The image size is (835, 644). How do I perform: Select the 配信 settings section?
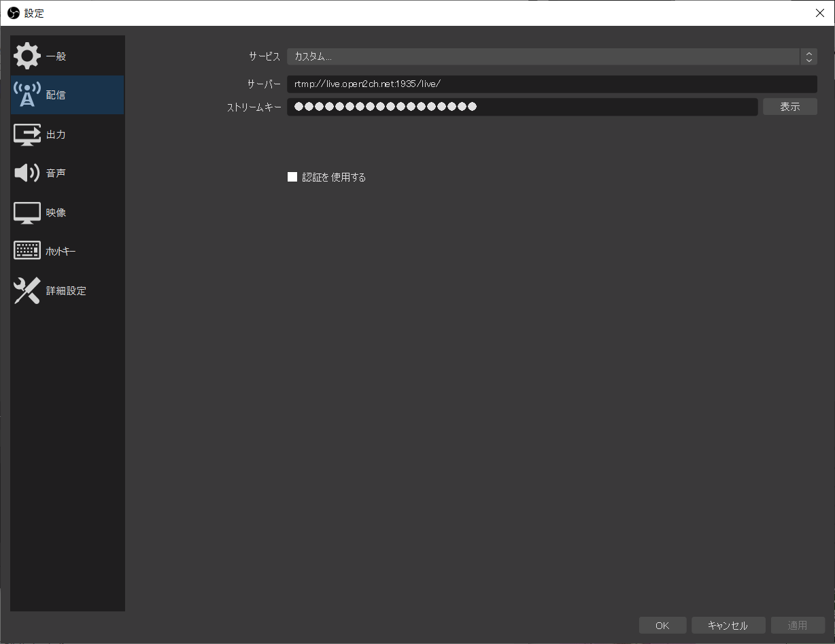tap(67, 95)
